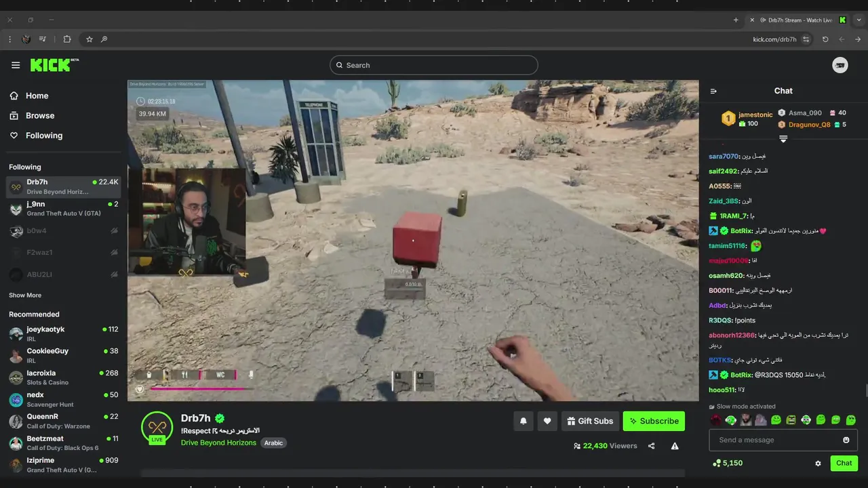Screen dimensions: 868x488
Task: Click the share stream icon
Action: pos(651,446)
